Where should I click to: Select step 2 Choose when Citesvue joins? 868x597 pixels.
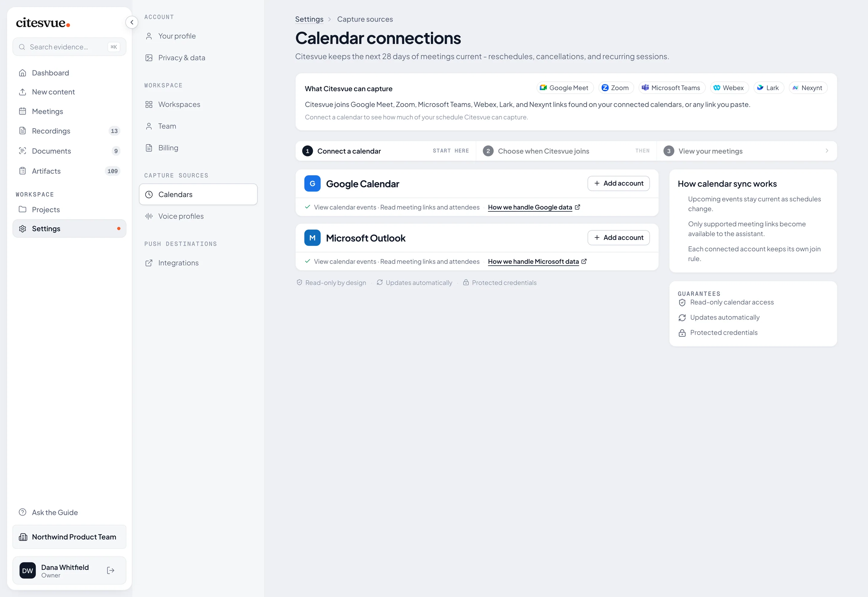[x=566, y=151]
